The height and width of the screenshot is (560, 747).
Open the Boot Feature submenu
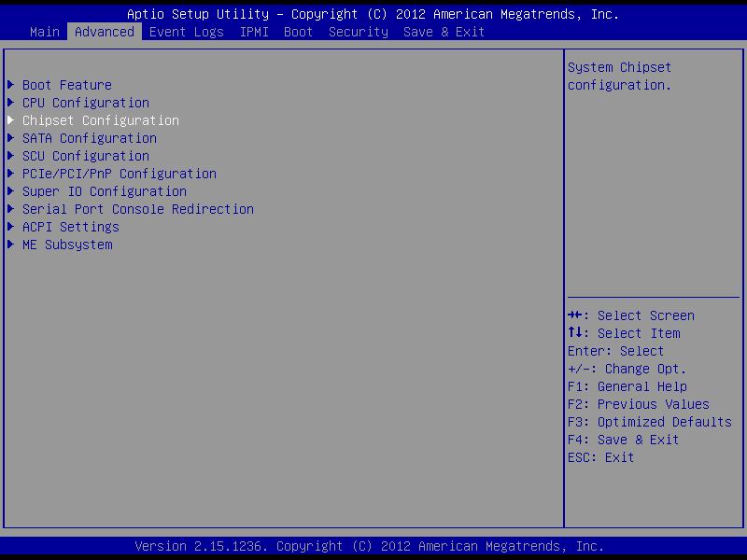pyautogui.click(x=66, y=85)
